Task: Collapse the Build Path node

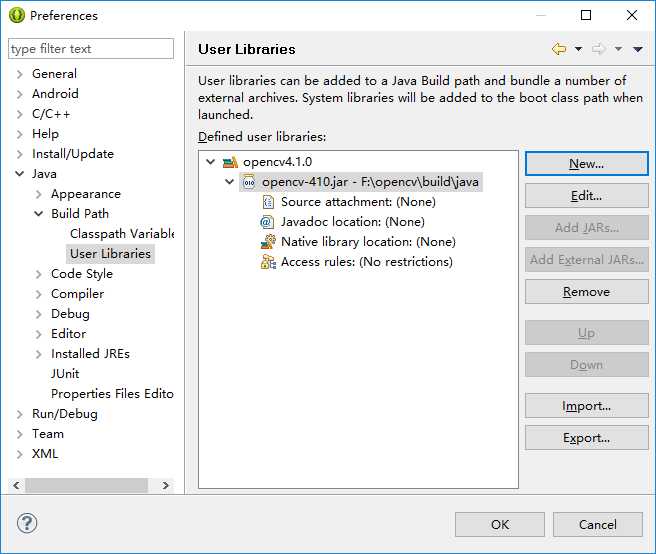Action: pos(38,214)
